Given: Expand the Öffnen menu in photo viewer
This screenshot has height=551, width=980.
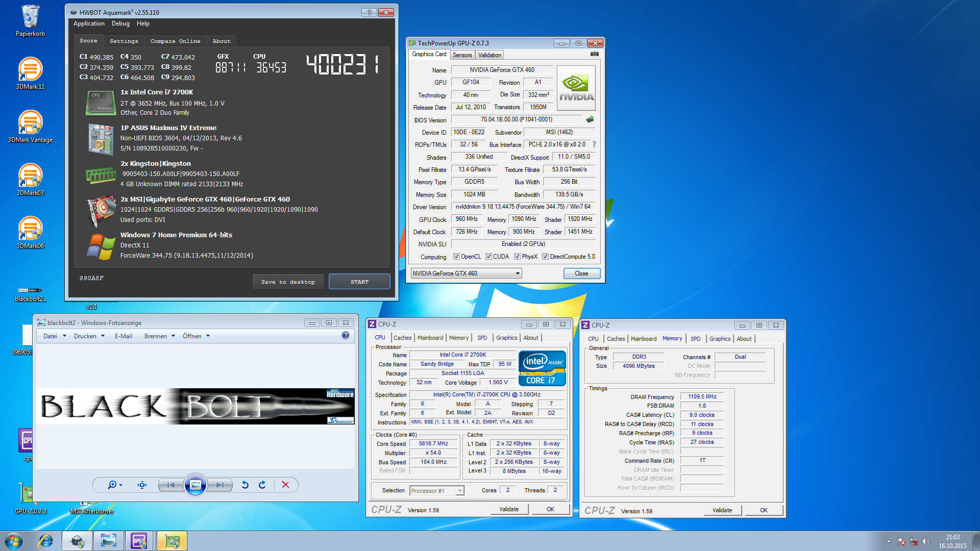Looking at the screenshot, I should click(197, 336).
